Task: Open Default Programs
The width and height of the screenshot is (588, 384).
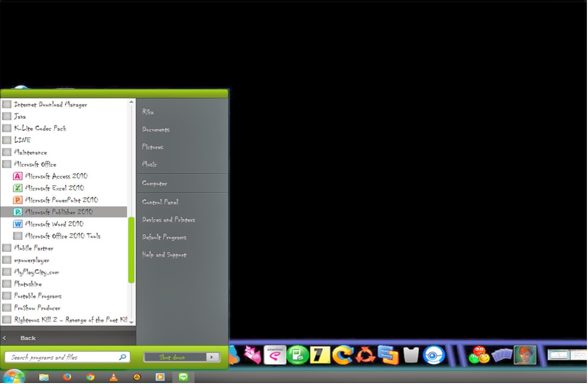Action: pos(164,237)
